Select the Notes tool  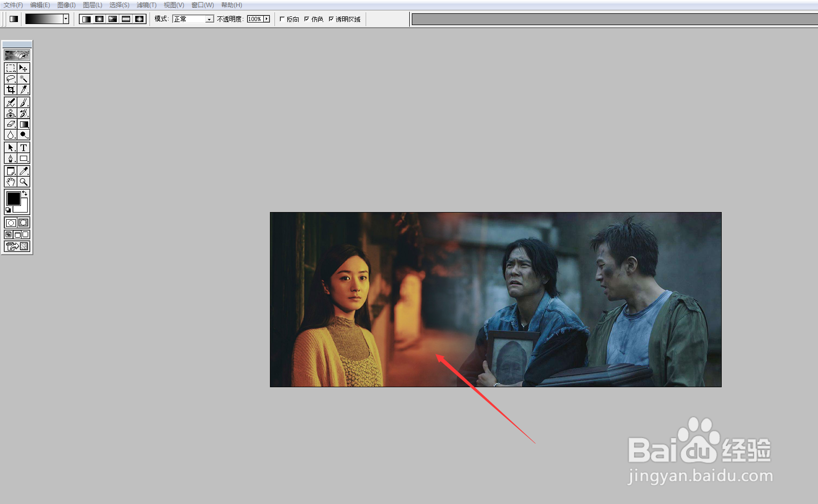pyautogui.click(x=11, y=171)
